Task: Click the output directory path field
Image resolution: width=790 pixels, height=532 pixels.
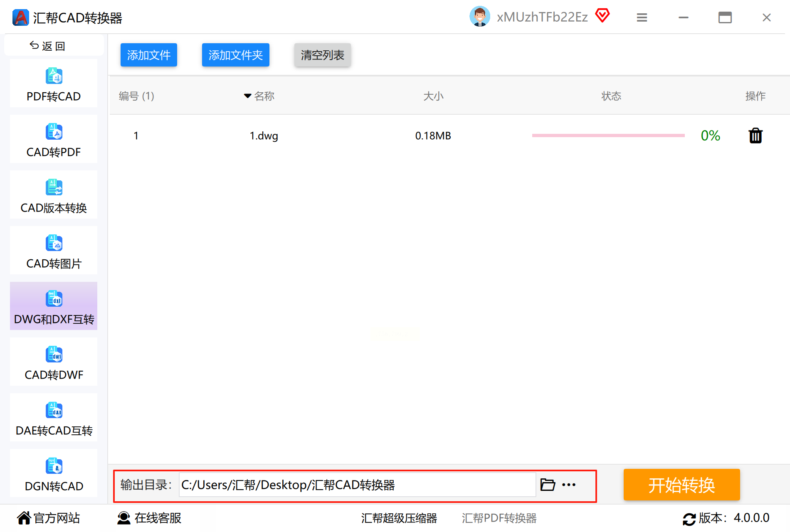Action: [357, 485]
